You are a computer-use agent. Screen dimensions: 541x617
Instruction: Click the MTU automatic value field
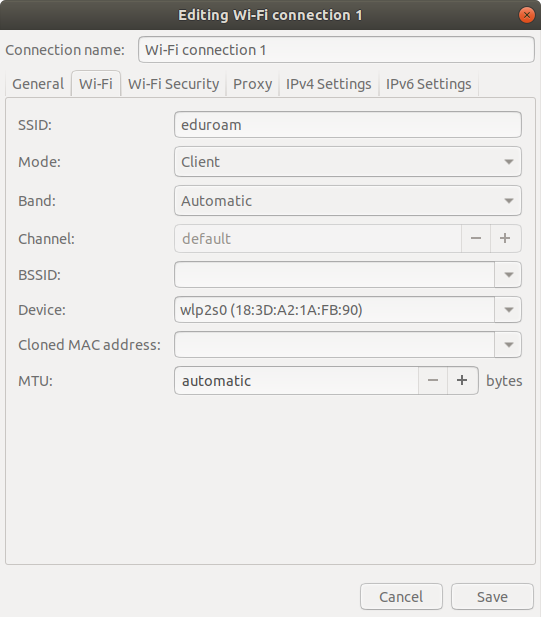point(296,381)
